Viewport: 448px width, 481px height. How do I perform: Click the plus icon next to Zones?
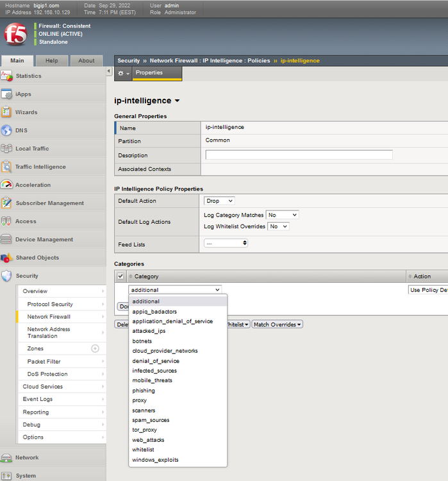pos(95,348)
